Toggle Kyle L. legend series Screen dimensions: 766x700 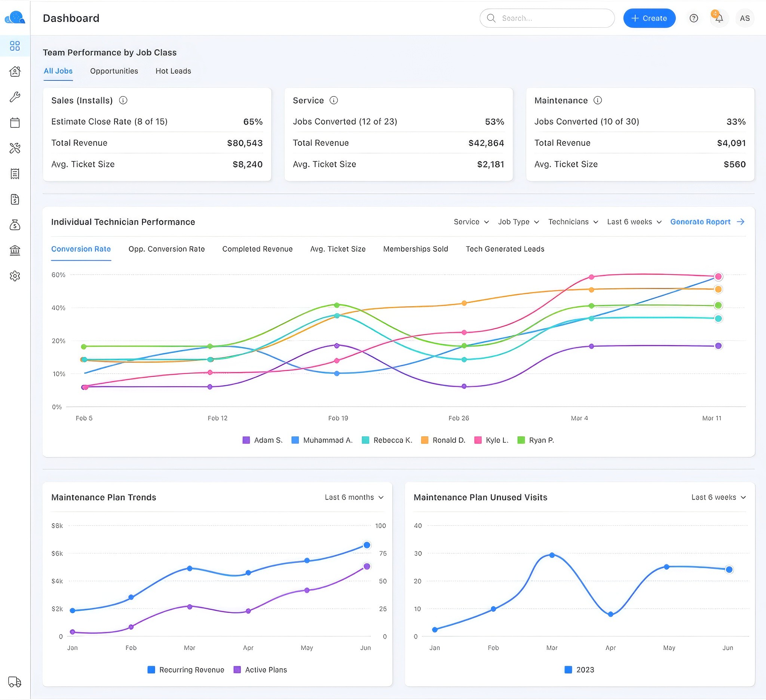[x=491, y=440]
